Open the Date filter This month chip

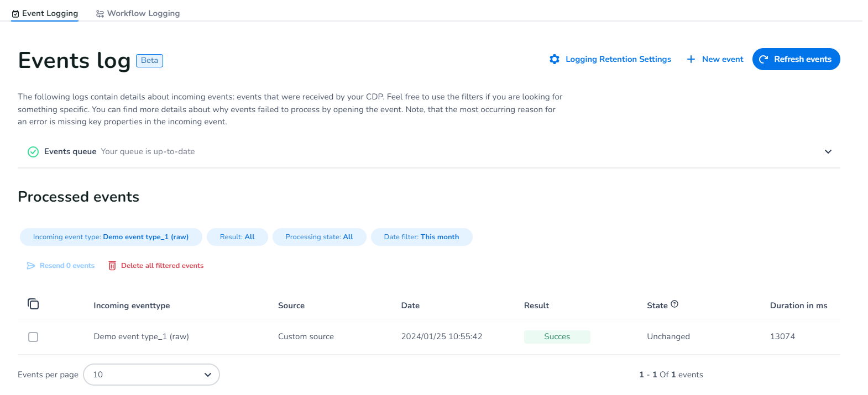coord(421,237)
